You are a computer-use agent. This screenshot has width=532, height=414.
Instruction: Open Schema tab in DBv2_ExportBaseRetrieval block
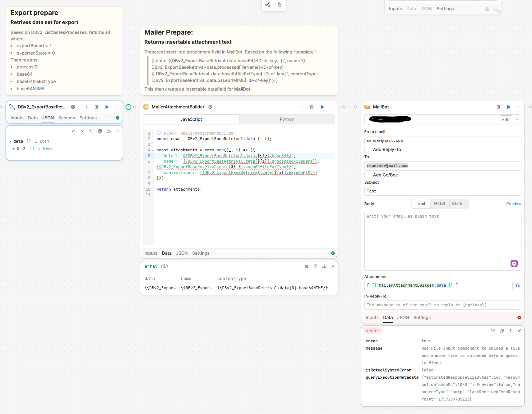(x=66, y=118)
